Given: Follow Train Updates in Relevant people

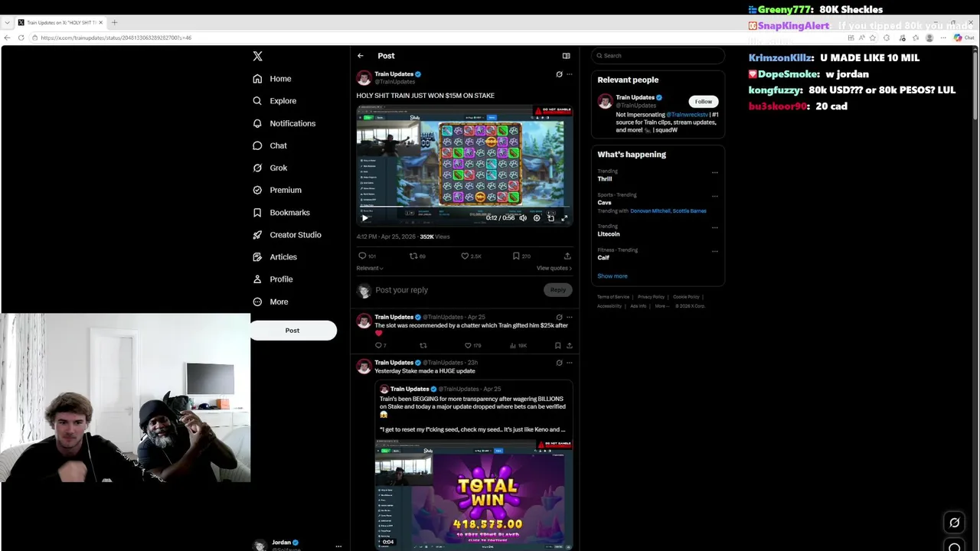Looking at the screenshot, I should 704,101.
